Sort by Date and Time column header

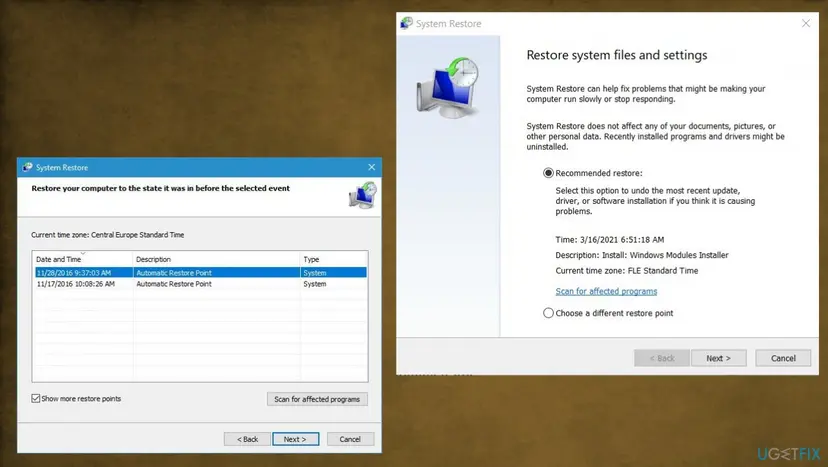[x=82, y=259]
